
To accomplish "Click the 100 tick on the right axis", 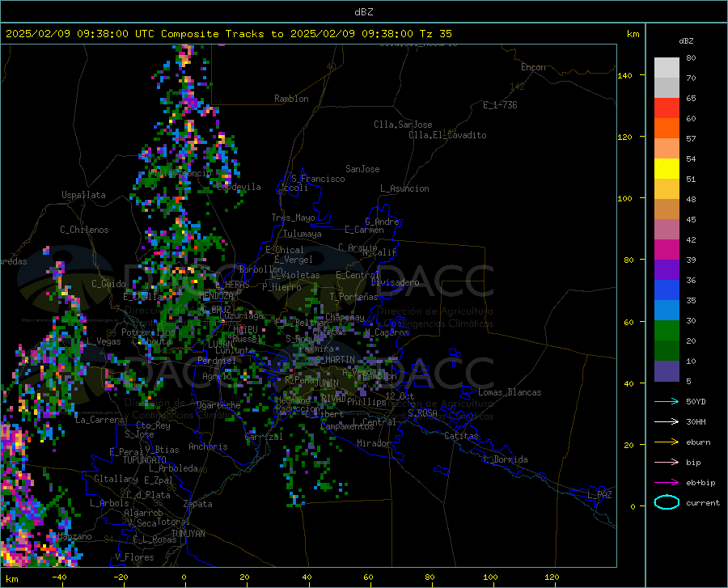I will 624,198.
